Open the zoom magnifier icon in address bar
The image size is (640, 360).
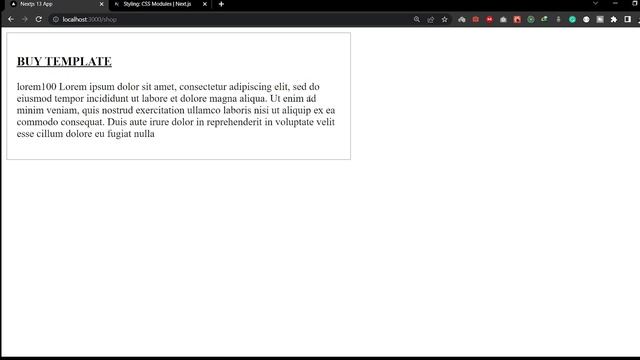[x=416, y=19]
